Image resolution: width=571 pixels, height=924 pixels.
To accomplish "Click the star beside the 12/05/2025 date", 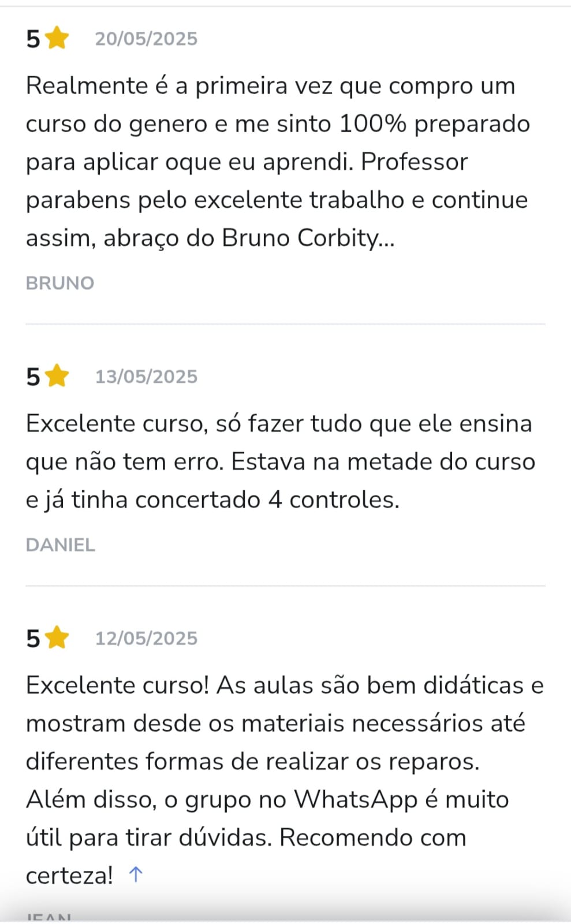I will pos(57,638).
